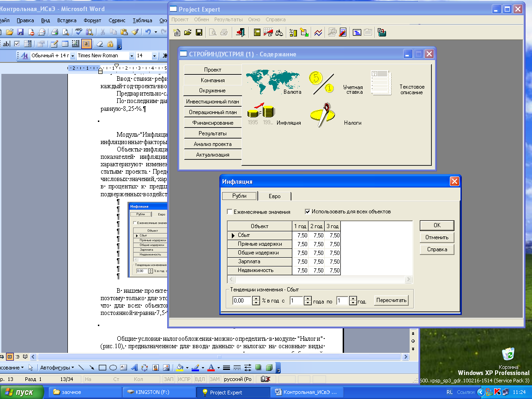Switch to the Евро tab
This screenshot has height=399, width=532.
[274, 196]
